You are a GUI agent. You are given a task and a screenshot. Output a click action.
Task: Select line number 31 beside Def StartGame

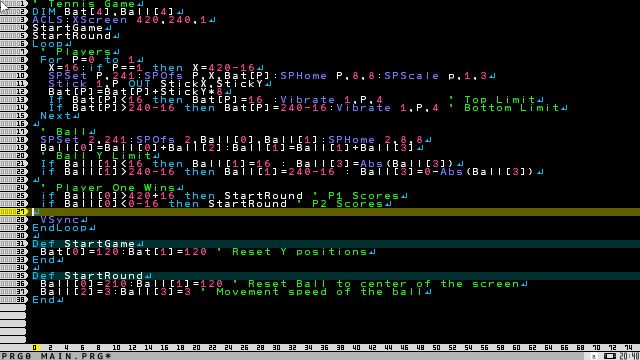[x=14, y=244]
